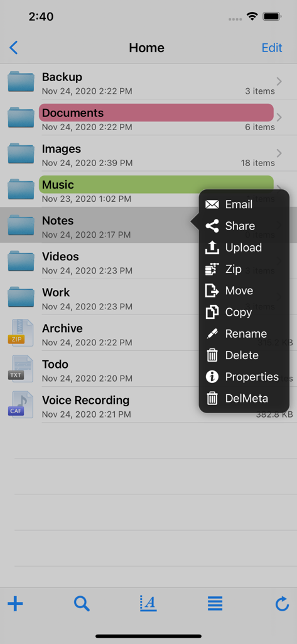Tap "6 items" count on Documents

(x=260, y=127)
